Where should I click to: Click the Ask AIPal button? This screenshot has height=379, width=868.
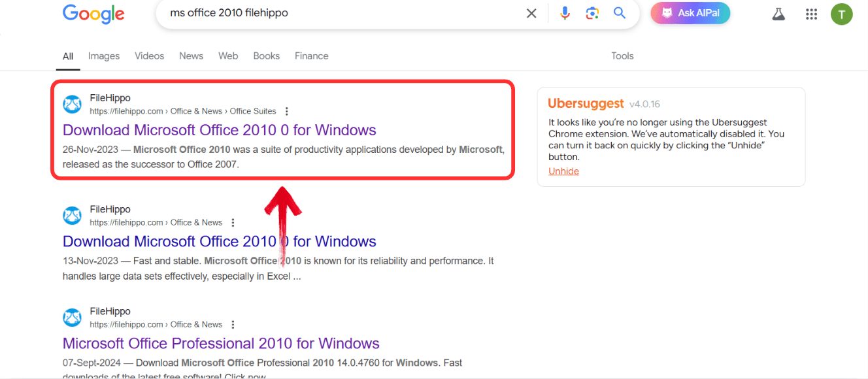(x=690, y=13)
